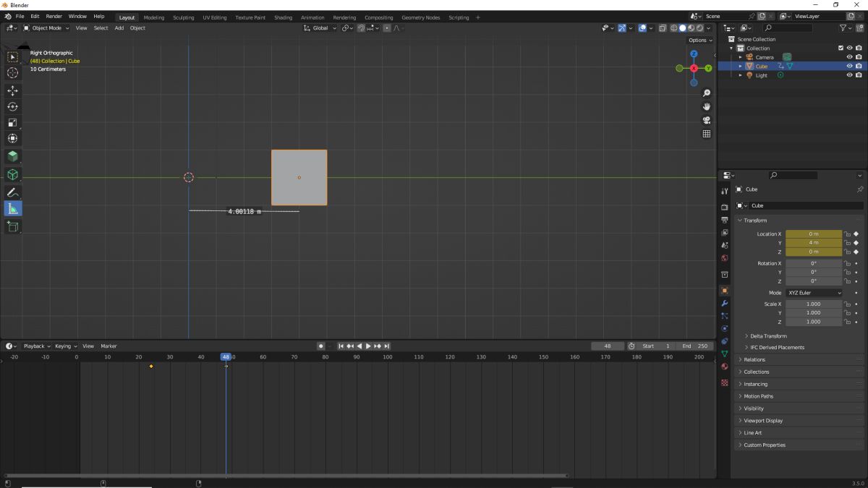Select the Cursor tool in the toolbar
The width and height of the screenshot is (868, 488).
12,73
